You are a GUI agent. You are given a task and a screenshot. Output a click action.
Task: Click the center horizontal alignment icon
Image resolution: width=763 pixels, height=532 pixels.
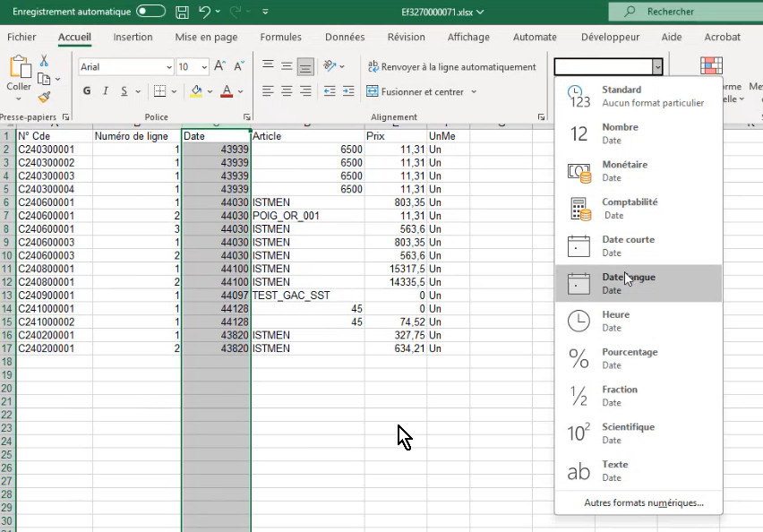pyautogui.click(x=287, y=91)
